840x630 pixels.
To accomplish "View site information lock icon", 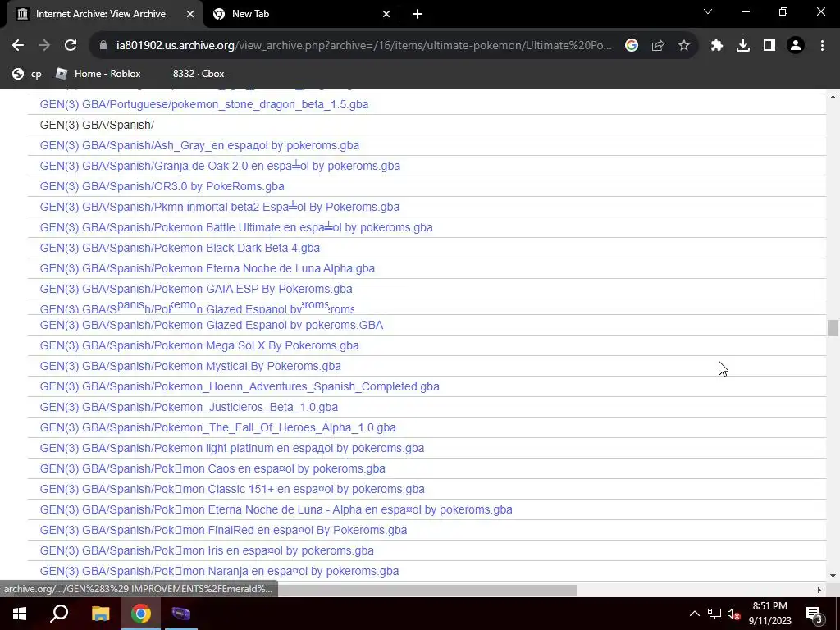I will coord(103,46).
